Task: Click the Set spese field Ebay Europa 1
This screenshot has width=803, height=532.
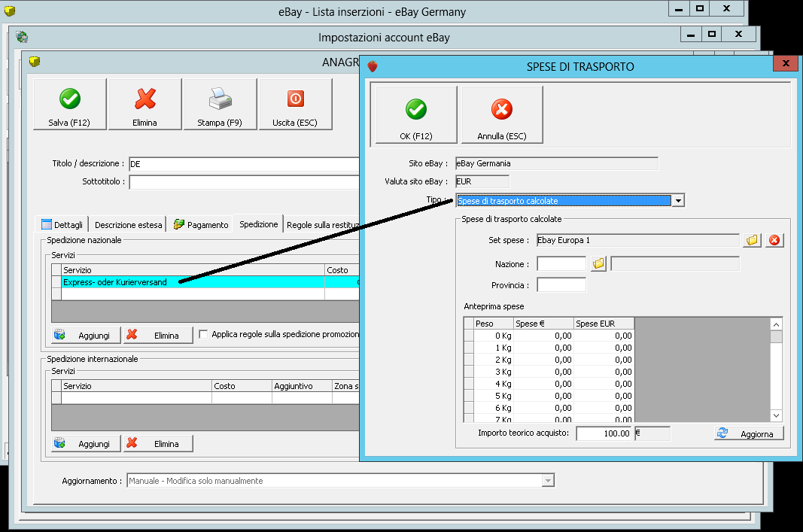Action: click(x=637, y=240)
